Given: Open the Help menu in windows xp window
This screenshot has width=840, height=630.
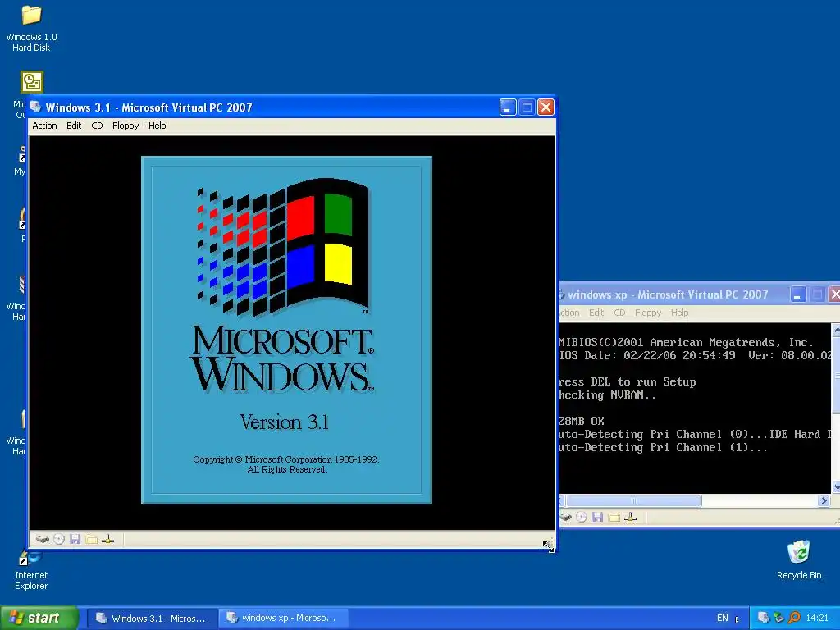Looking at the screenshot, I should coord(680,313).
